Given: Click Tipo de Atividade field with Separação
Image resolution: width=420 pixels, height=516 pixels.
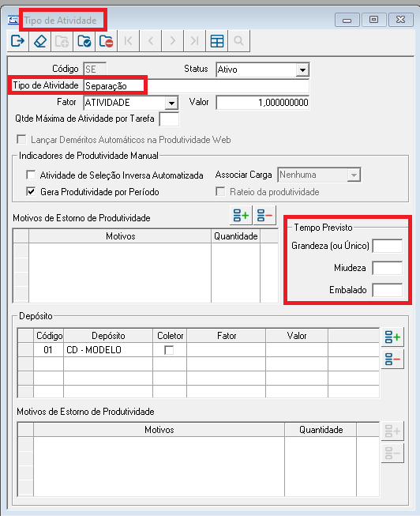Looking at the screenshot, I should (x=197, y=86).
